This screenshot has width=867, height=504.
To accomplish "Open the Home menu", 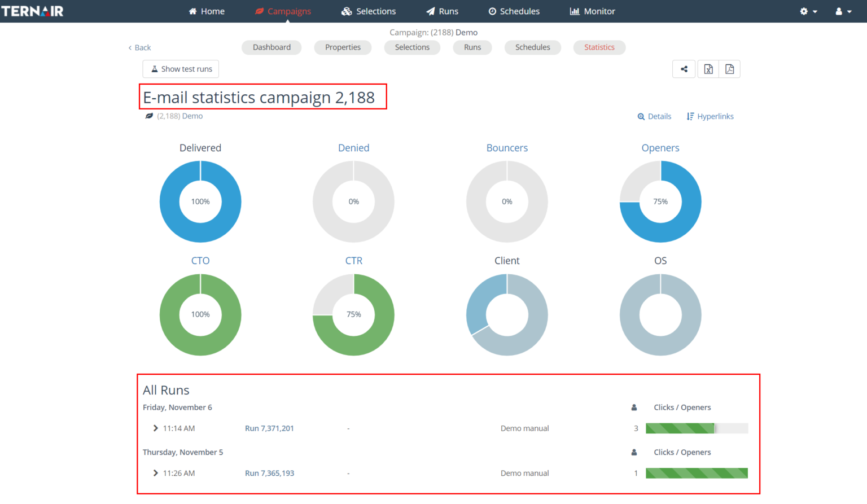I will click(207, 11).
